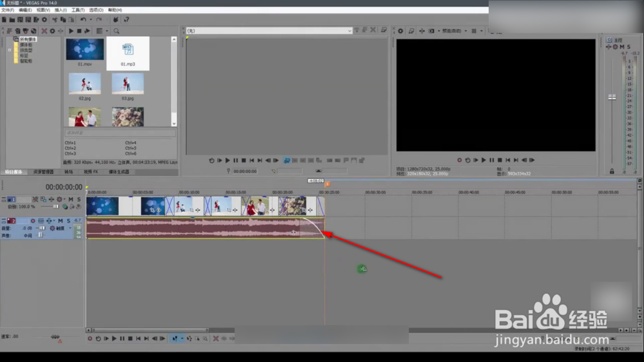
Task: Toggle the master fader lock icon
Action: point(612,171)
